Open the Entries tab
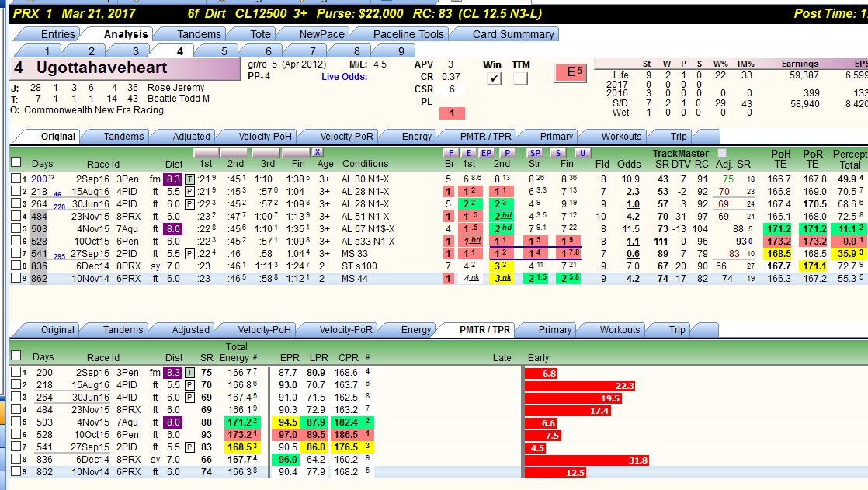The width and height of the screenshot is (868, 490). [58, 34]
